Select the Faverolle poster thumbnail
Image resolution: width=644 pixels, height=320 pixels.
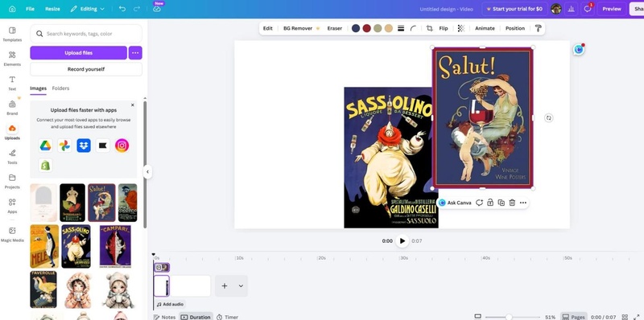pyautogui.click(x=43, y=289)
